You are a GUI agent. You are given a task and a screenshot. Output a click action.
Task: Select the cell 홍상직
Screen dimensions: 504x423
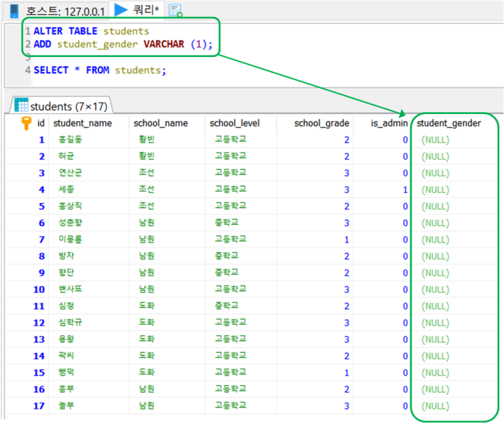71,206
